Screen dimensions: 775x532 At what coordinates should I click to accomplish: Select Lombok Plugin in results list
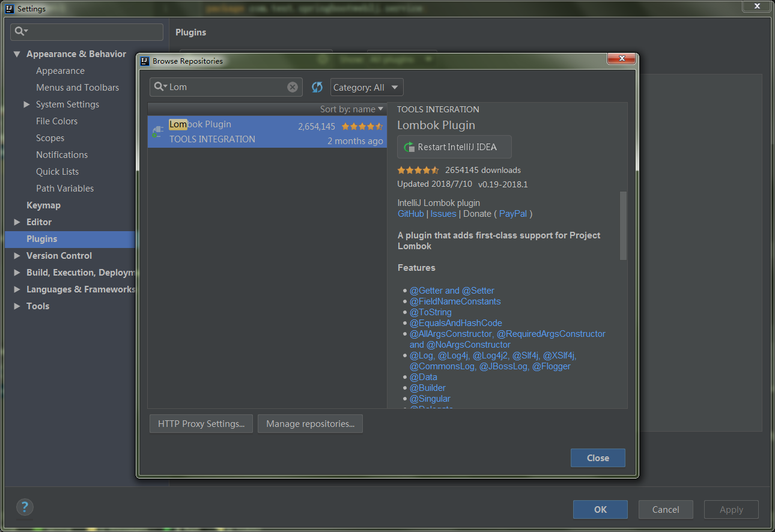pos(267,131)
